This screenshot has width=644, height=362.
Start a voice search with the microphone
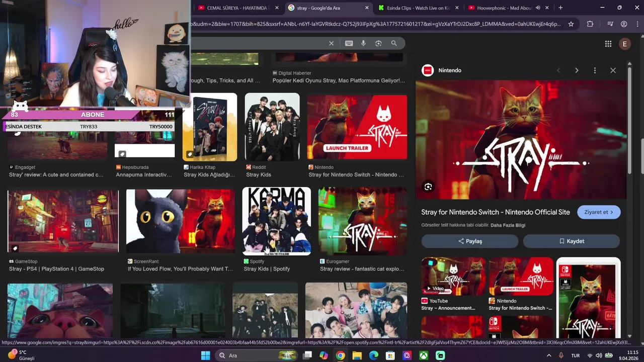(x=363, y=43)
